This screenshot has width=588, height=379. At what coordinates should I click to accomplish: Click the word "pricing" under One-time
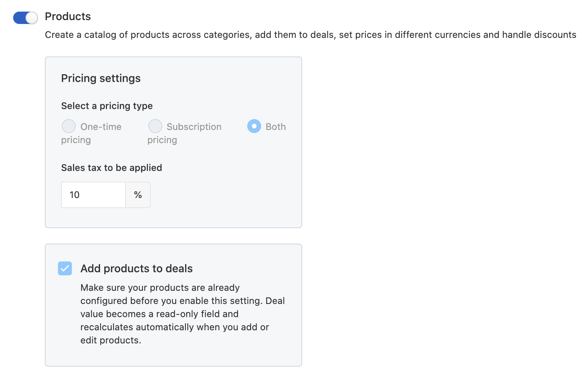pyautogui.click(x=76, y=140)
